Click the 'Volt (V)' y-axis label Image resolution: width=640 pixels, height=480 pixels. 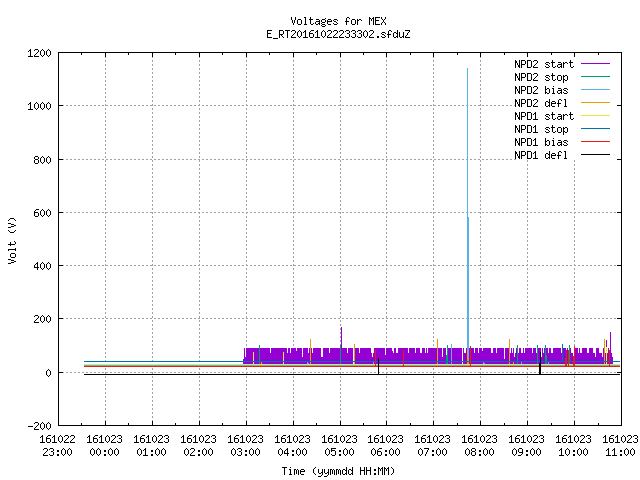[x=12, y=240]
